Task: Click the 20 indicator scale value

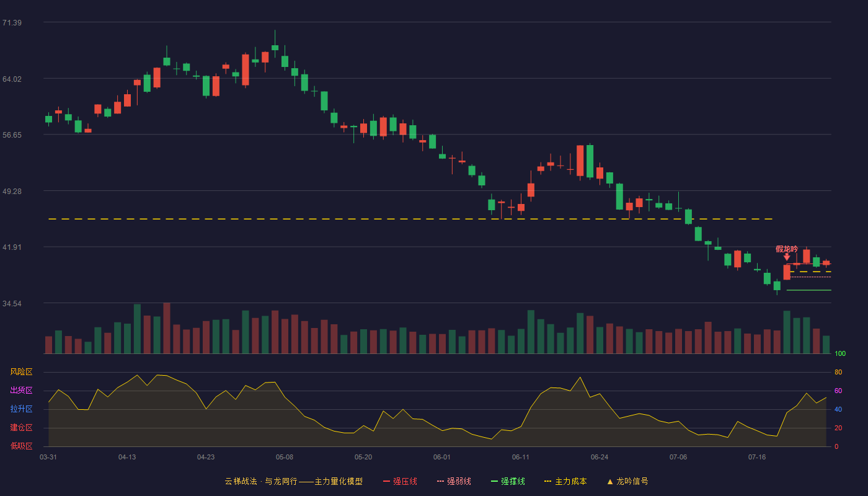Action: tap(838, 428)
